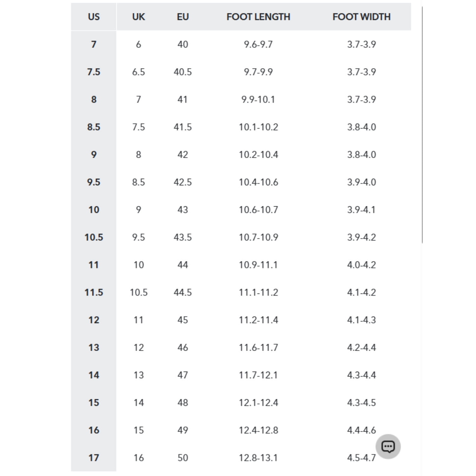Click the FOOT WIDTH column header

pos(361,17)
